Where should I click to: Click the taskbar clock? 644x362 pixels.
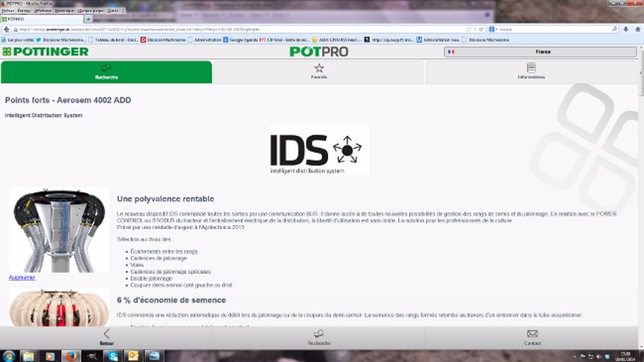tap(625, 356)
